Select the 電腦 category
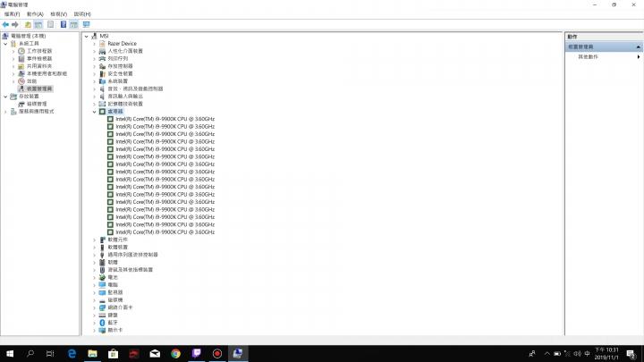The image size is (644, 362). click(x=113, y=285)
